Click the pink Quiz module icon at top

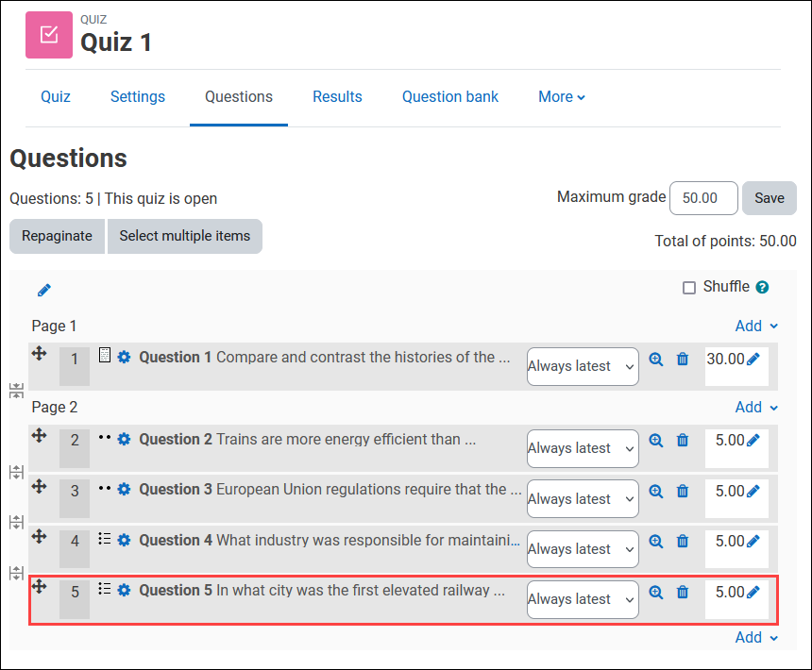(48, 34)
